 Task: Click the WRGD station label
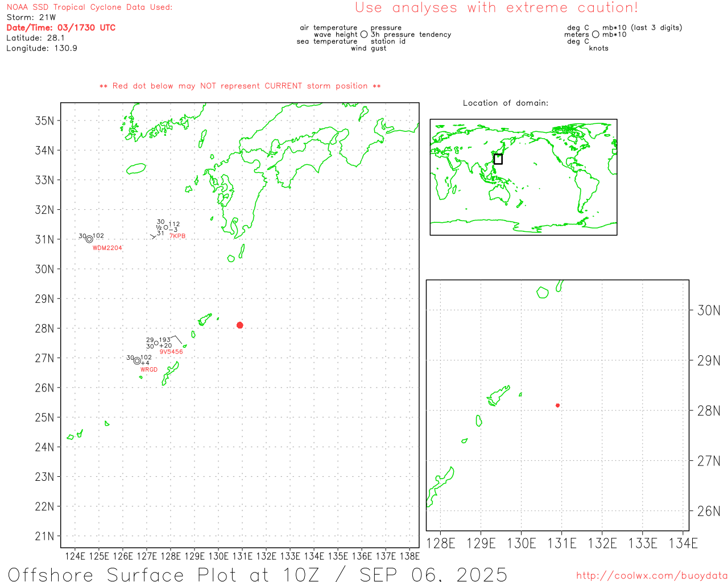coord(149,369)
